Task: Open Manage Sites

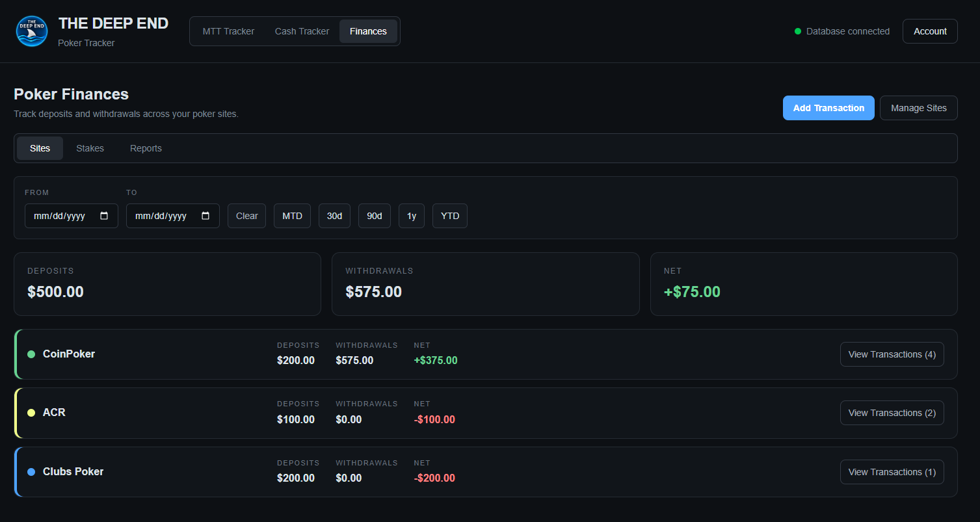Action: [919, 108]
